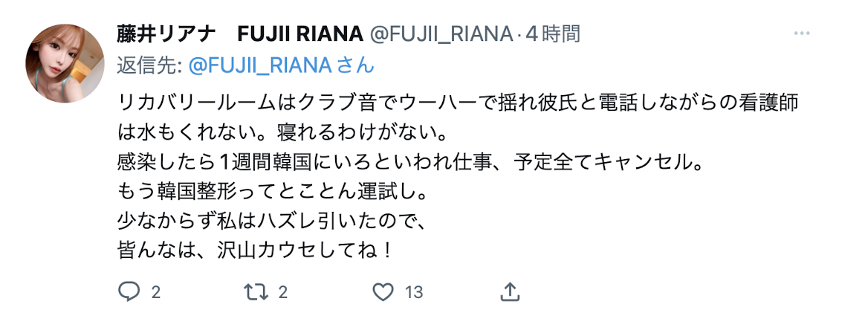The height and width of the screenshot is (333, 868).
Task: Click the Japanese display name 藤井リアナ
Action: pyautogui.click(x=166, y=34)
